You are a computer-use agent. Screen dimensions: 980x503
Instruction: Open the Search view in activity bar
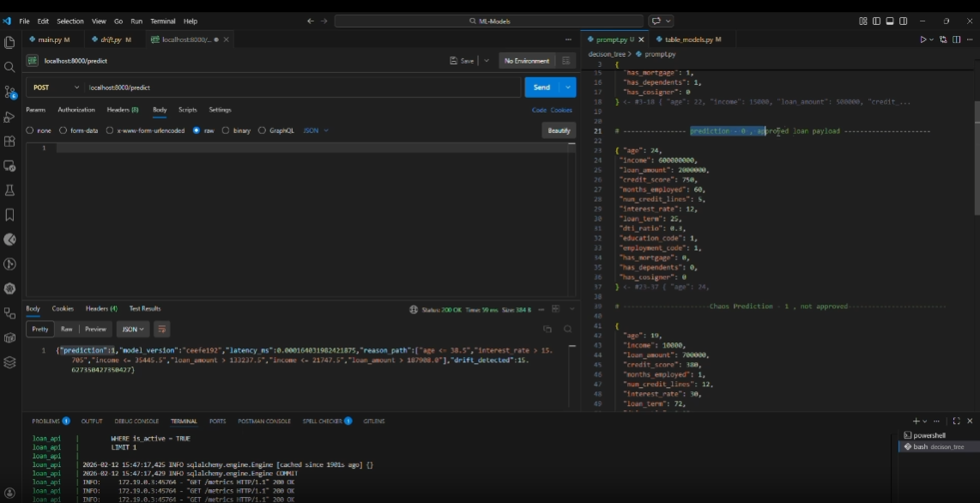click(9, 67)
